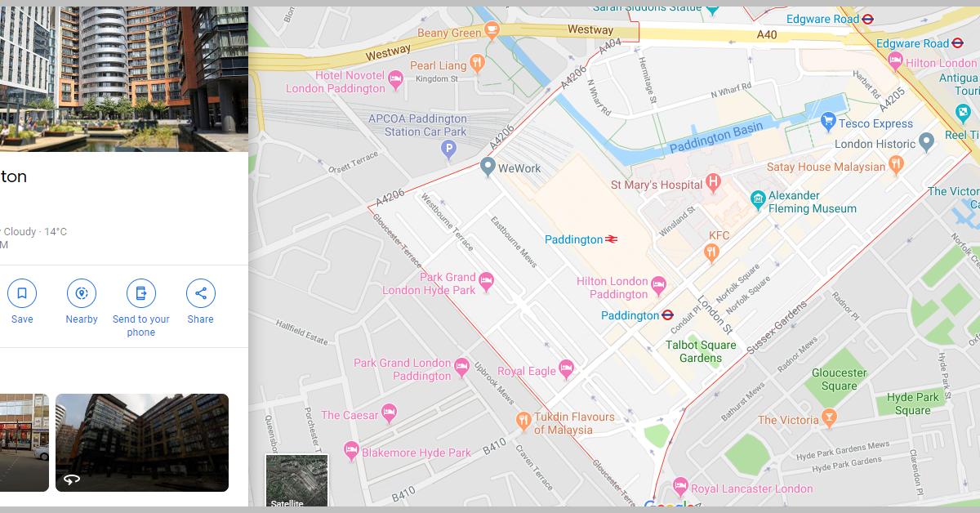Click APCOA Paddington car park icon
This screenshot has width=980, height=513.
[x=448, y=149]
